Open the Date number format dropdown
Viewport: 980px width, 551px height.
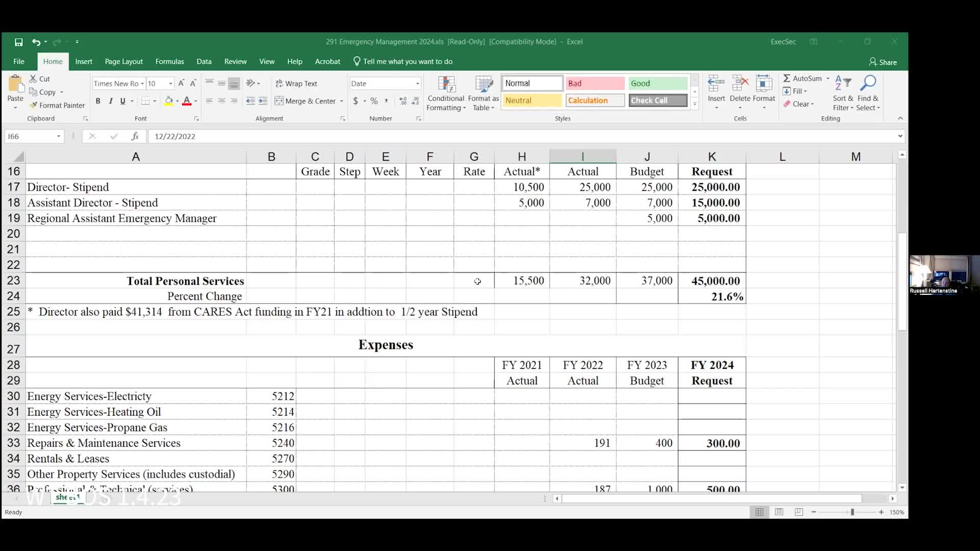point(418,83)
